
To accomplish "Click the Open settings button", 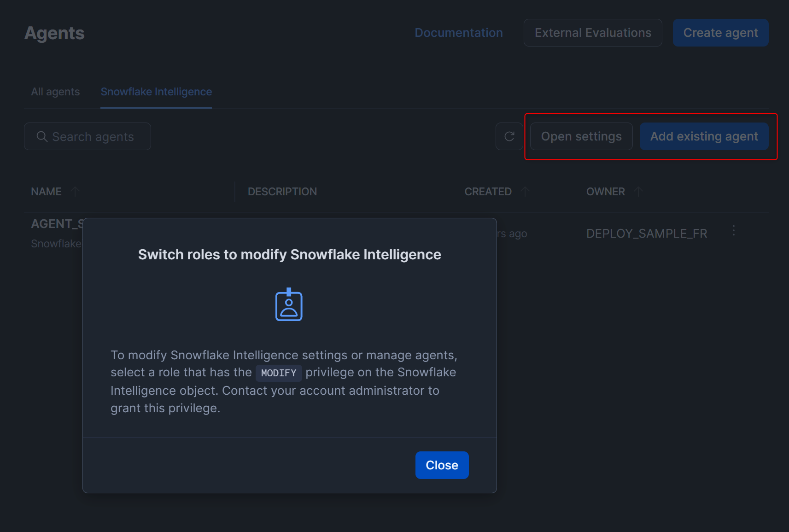I will click(x=581, y=136).
